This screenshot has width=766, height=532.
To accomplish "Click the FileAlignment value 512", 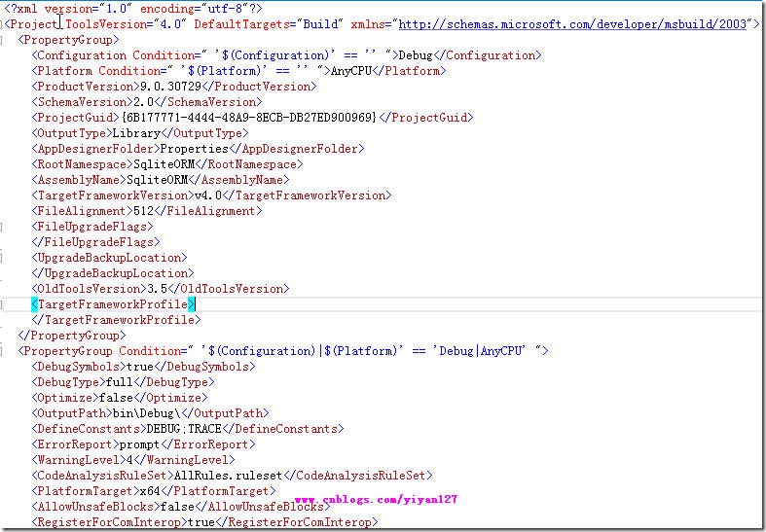I will pos(143,211).
